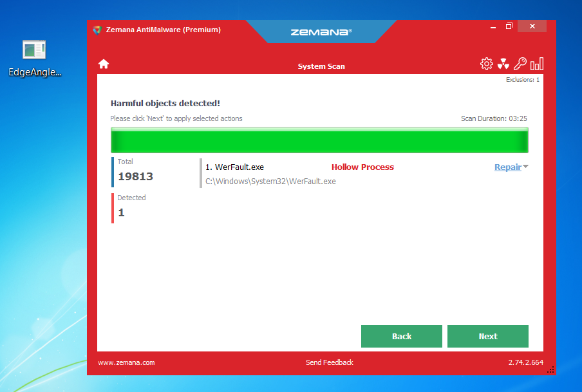Open the EdgeAngle desktop shortcut
This screenshot has height=392, width=582.
click(35, 59)
